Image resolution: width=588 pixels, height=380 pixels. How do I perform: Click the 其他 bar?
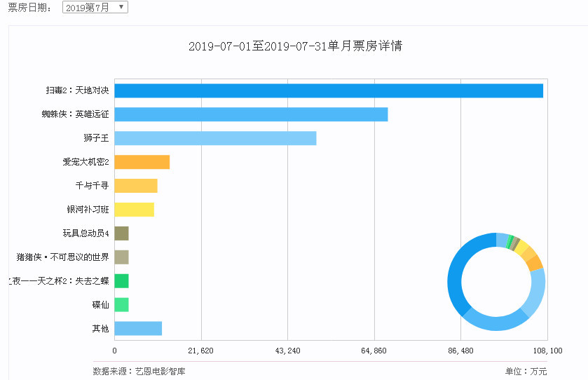coord(138,328)
